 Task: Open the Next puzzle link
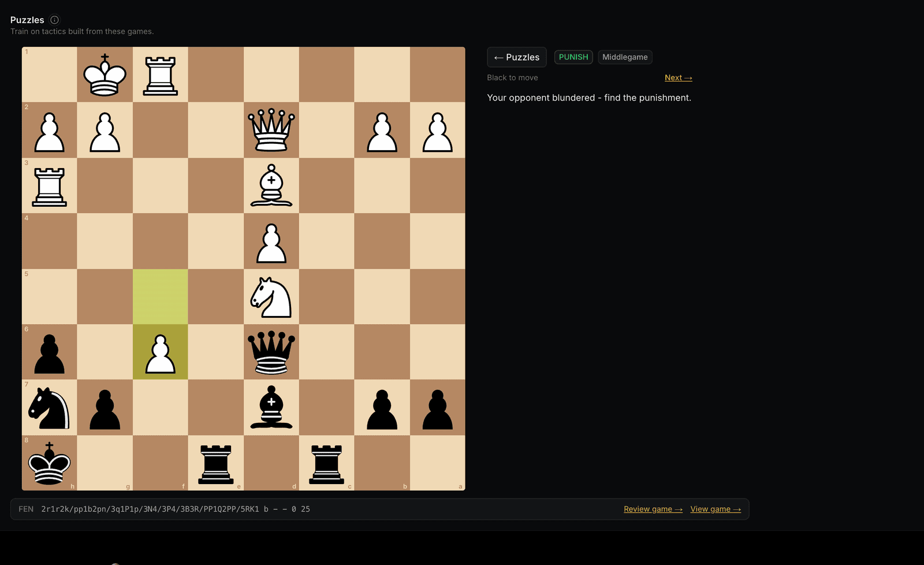(x=679, y=77)
